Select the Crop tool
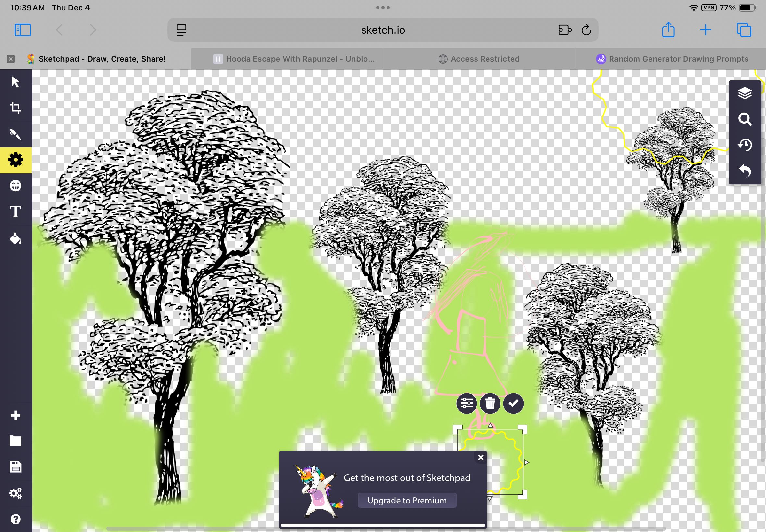The height and width of the screenshot is (532, 766). click(x=15, y=108)
